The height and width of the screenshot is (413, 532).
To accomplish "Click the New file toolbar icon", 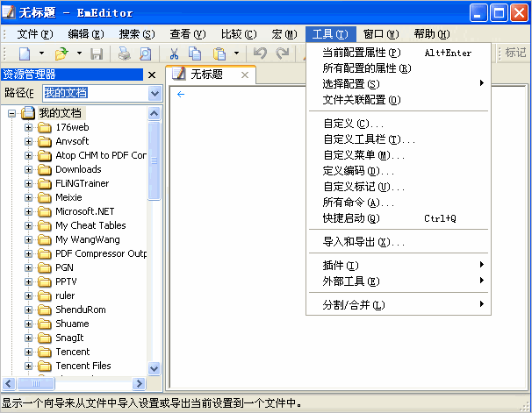I will [x=25, y=53].
